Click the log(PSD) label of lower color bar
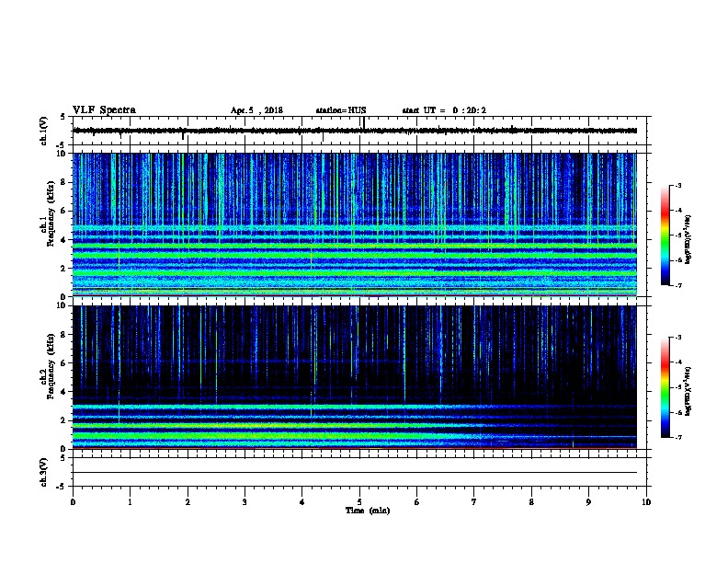728x563 pixels. 688,391
